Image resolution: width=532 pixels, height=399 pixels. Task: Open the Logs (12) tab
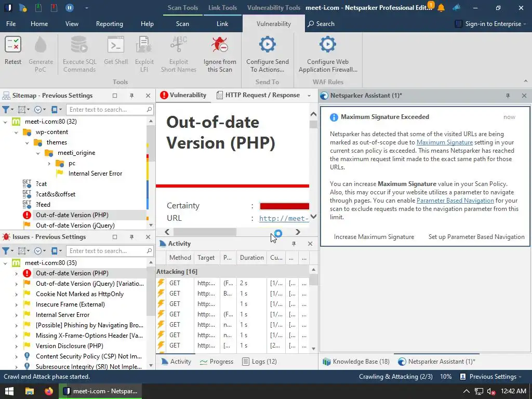(x=260, y=362)
